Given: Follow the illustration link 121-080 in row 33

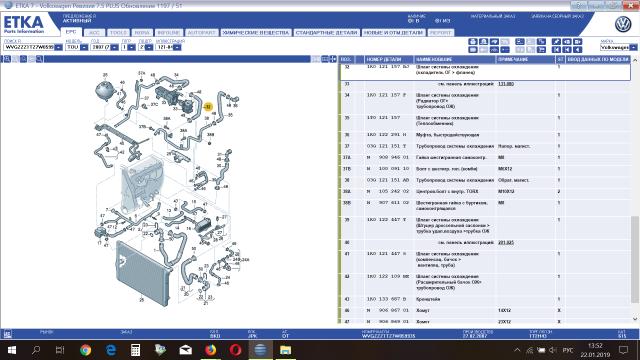Looking at the screenshot, I should 506,84.
